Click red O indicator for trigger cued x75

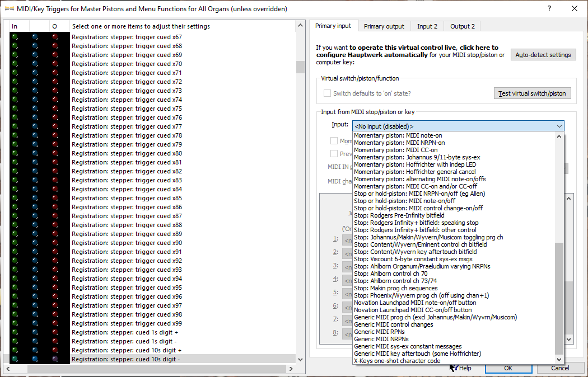pyautogui.click(x=55, y=109)
